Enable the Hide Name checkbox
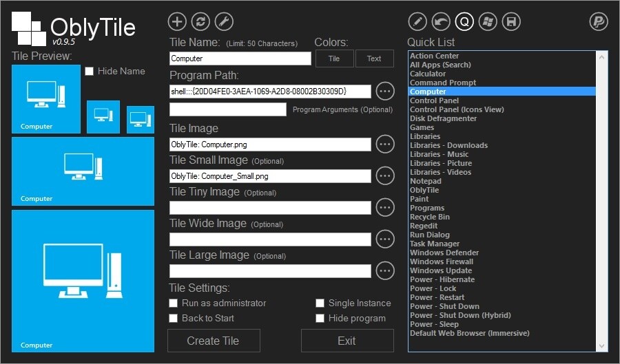Image resolution: width=620 pixels, height=364 pixels. 90,71
